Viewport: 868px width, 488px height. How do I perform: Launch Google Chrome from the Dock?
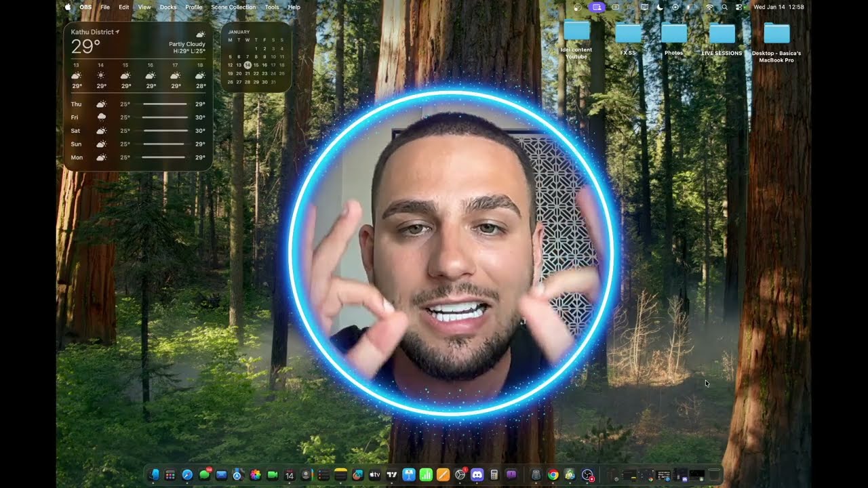coord(553,475)
